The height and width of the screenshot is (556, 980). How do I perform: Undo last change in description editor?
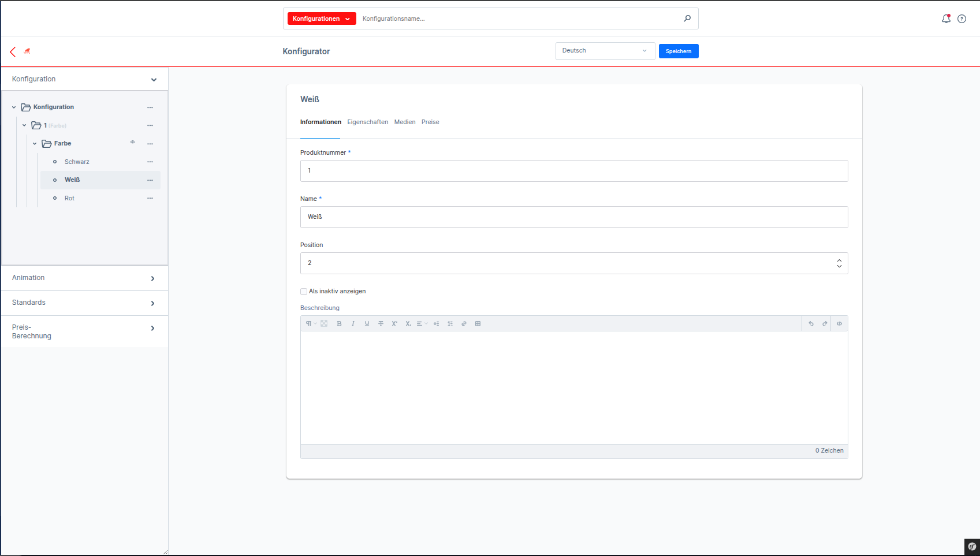tap(811, 324)
